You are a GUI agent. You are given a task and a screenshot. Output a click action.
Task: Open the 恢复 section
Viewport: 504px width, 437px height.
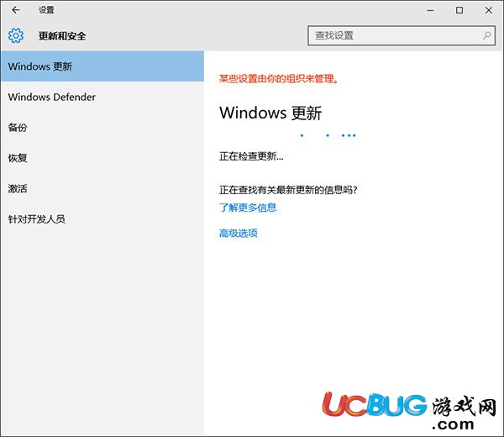pos(102,158)
